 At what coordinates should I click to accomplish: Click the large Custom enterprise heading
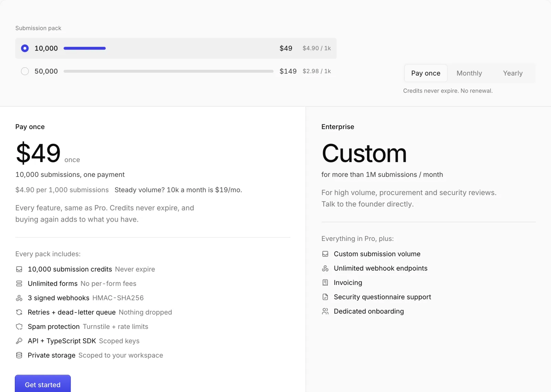pos(364,153)
